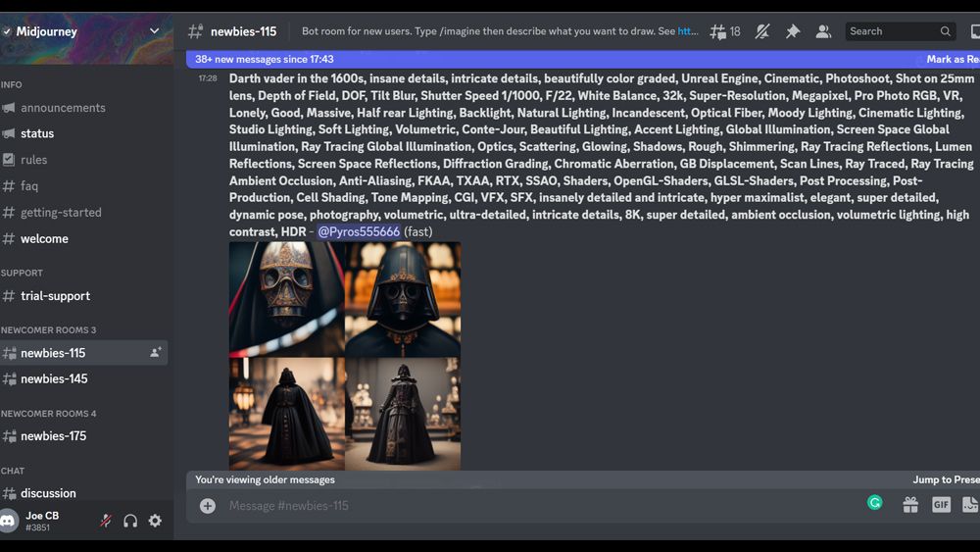The width and height of the screenshot is (980, 552).
Task: Click the create invite icon on newbies-115
Action: (155, 353)
